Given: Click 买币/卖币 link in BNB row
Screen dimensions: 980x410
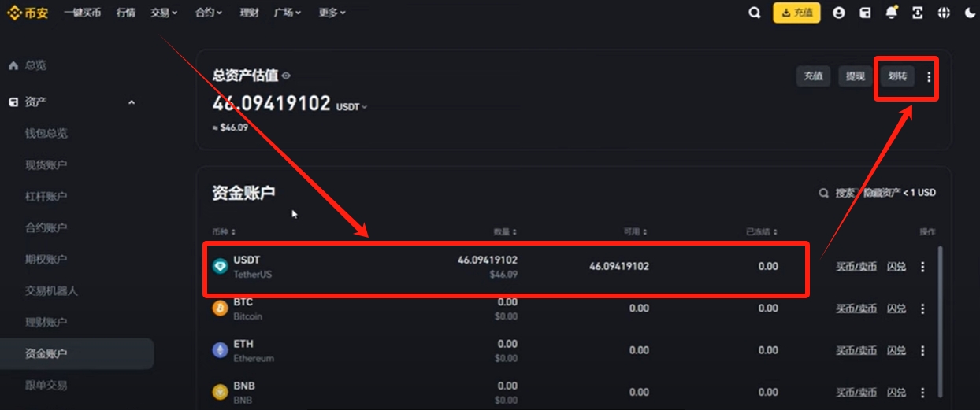Looking at the screenshot, I should coord(856,392).
